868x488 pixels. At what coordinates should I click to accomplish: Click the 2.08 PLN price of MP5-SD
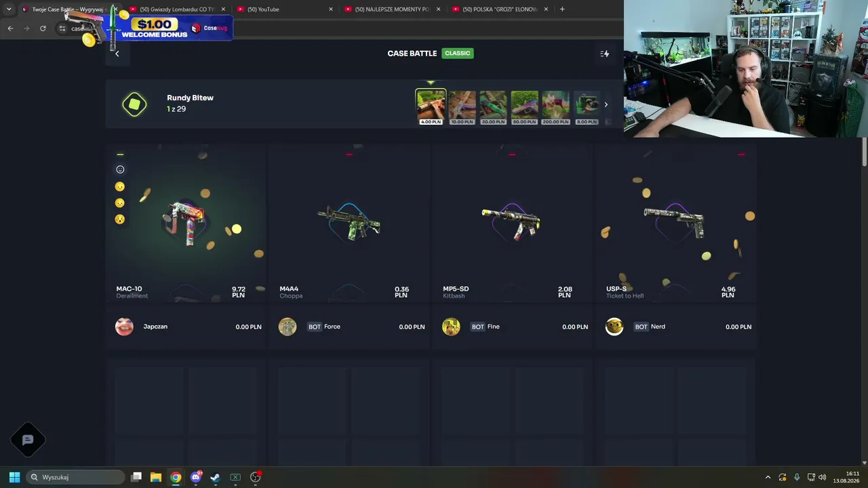click(564, 292)
